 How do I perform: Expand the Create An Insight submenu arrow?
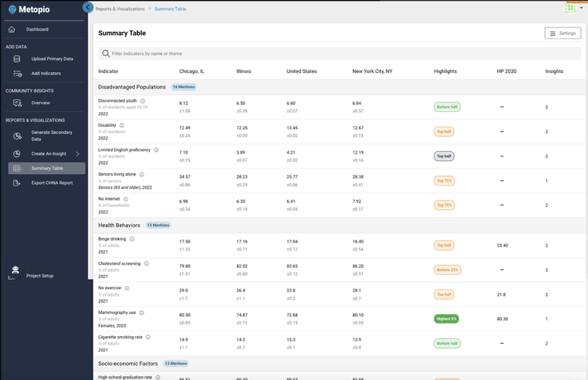(x=78, y=154)
